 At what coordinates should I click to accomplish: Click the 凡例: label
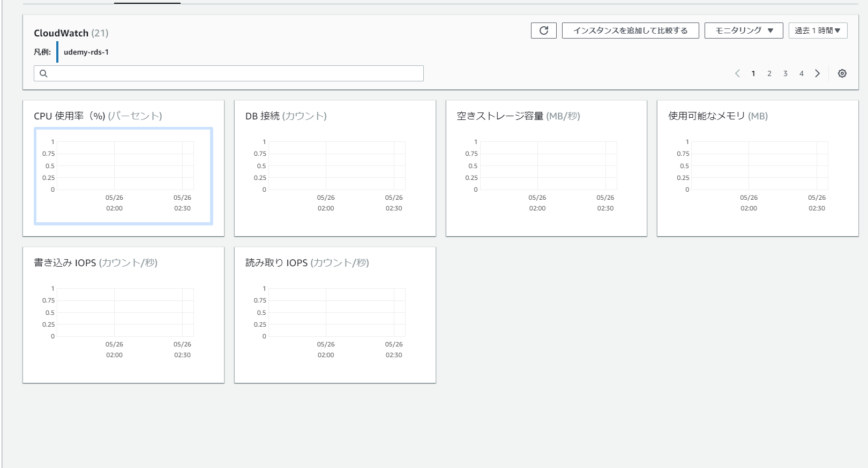42,52
